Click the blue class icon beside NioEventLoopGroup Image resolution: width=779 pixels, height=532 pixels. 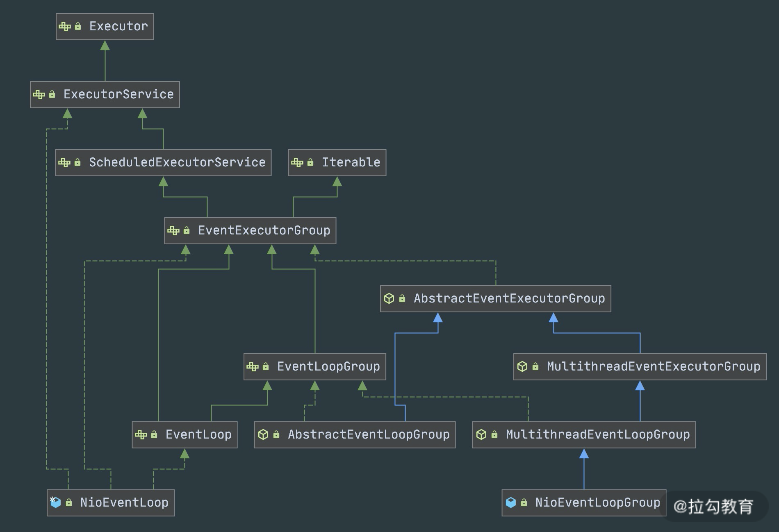pos(510,502)
